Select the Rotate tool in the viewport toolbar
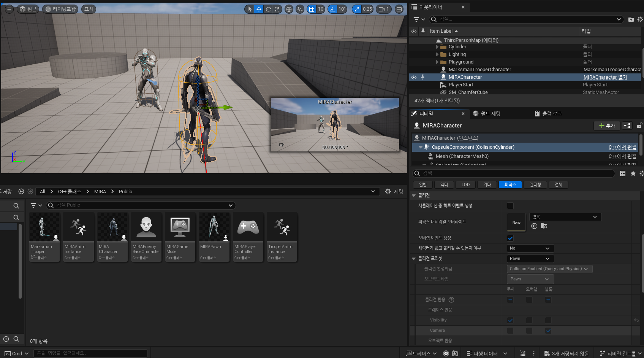Image resolution: width=644 pixels, height=358 pixels. tap(268, 9)
